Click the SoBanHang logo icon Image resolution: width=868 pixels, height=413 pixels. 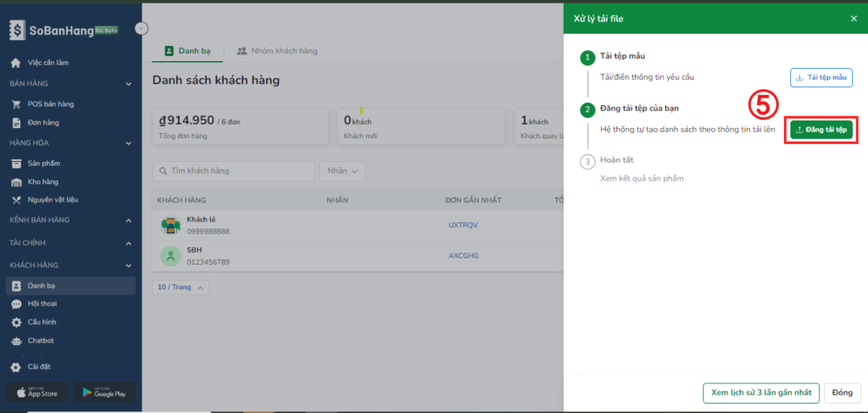tap(18, 30)
